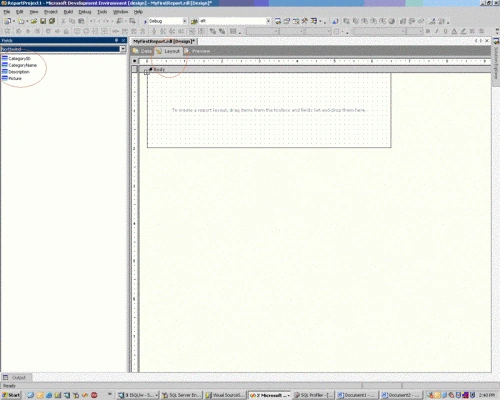
Task: Switch to Document2 in the taskbar
Action: 401,395
